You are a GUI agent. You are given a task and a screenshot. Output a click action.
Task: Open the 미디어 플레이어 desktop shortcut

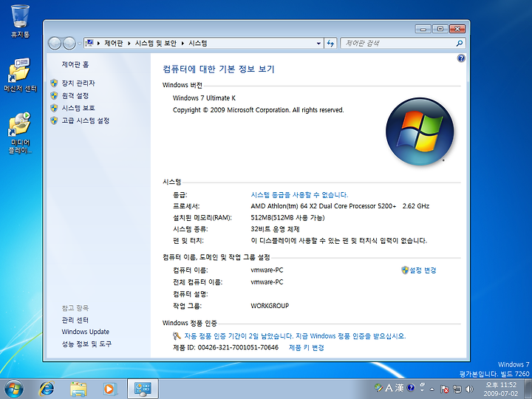coord(20,132)
